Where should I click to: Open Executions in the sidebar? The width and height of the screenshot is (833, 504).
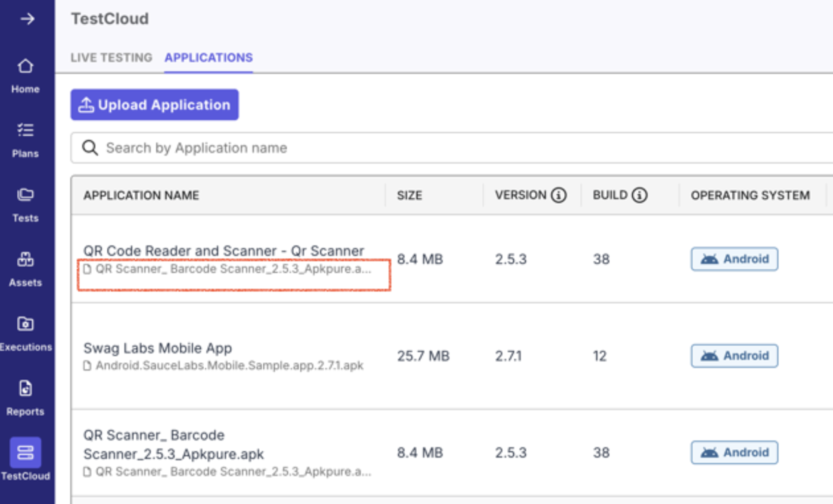click(25, 334)
